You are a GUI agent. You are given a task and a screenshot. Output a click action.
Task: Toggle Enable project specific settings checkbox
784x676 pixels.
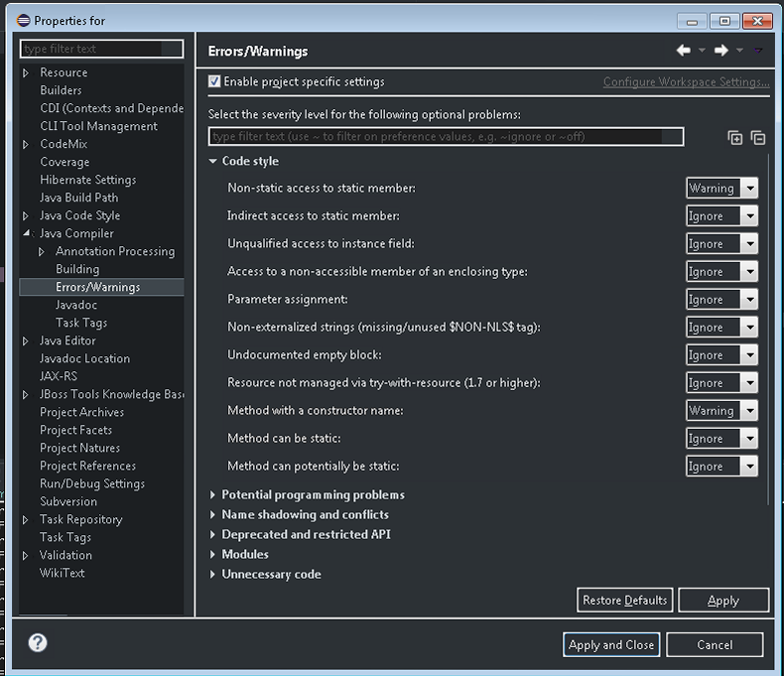pos(215,81)
